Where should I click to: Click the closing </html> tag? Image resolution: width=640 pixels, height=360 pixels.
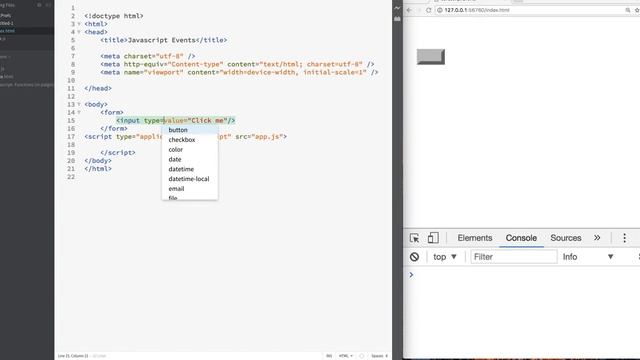(x=98, y=169)
